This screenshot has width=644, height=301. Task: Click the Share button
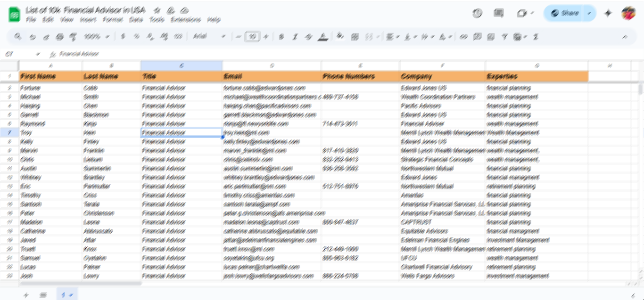(564, 13)
